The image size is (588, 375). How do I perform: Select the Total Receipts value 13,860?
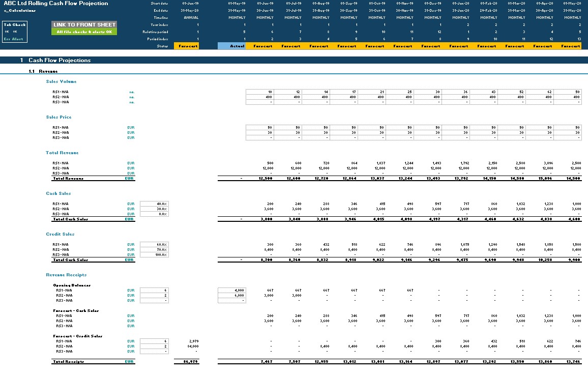(545, 362)
